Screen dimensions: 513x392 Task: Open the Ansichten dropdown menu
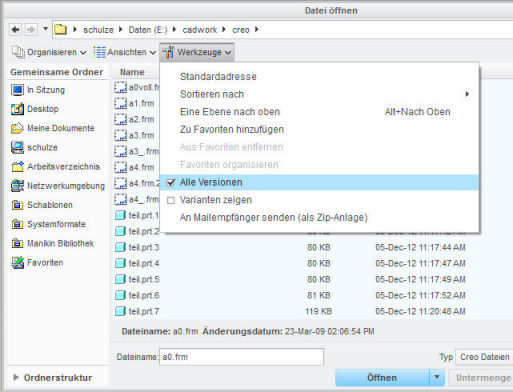[x=124, y=52]
